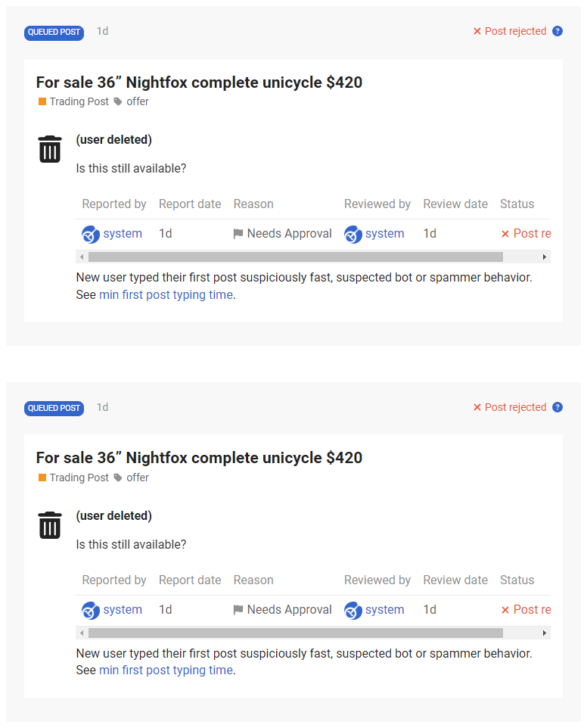Click the system reviewer avatar in first post
This screenshot has width=587, height=728.
coord(353,235)
